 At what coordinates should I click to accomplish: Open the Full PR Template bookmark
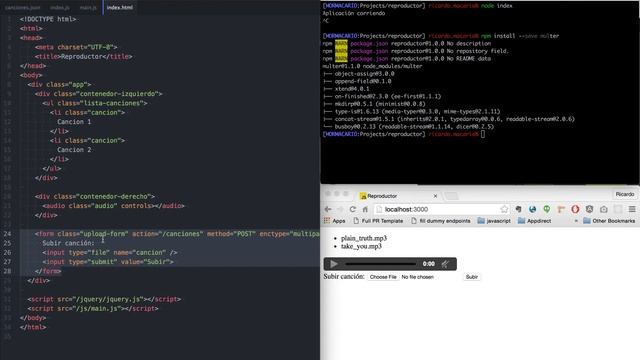pyautogui.click(x=378, y=221)
